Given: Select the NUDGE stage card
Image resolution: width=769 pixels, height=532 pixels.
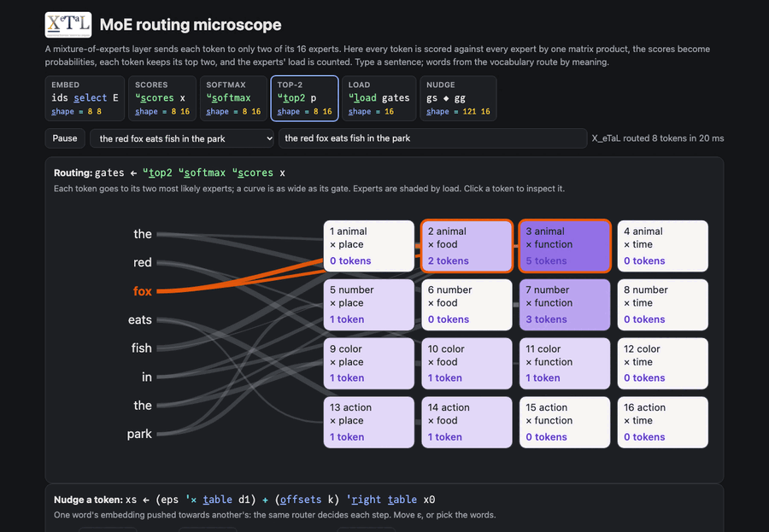Looking at the screenshot, I should pos(458,98).
